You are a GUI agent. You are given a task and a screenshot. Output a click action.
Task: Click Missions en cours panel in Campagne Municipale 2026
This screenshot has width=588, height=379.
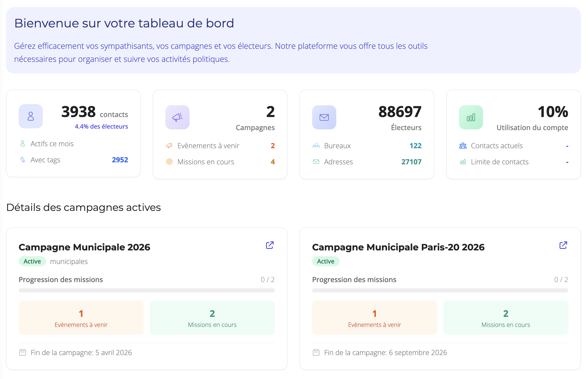212,318
